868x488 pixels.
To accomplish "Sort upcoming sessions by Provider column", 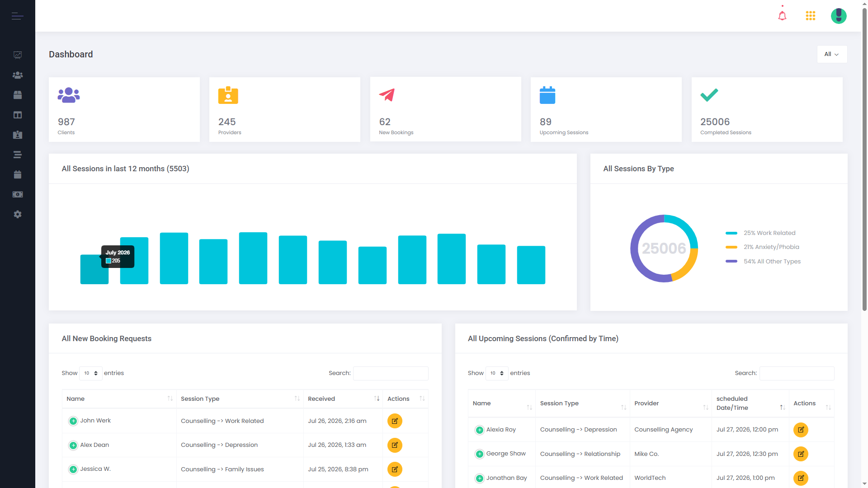I will [670, 403].
